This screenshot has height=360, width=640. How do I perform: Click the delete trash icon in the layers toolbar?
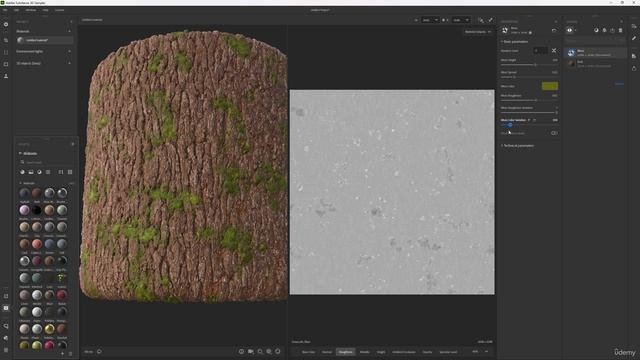[x=620, y=30]
